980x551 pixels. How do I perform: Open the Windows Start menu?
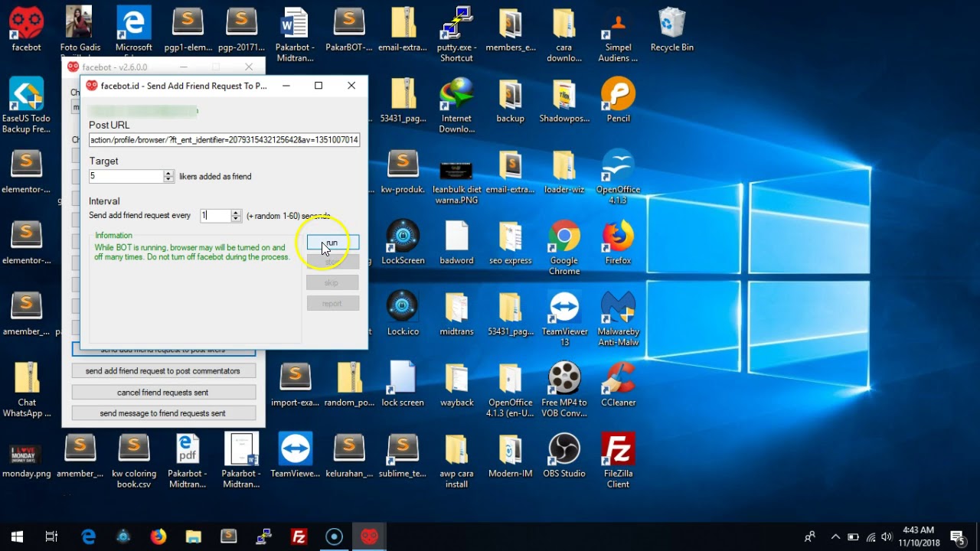(17, 536)
